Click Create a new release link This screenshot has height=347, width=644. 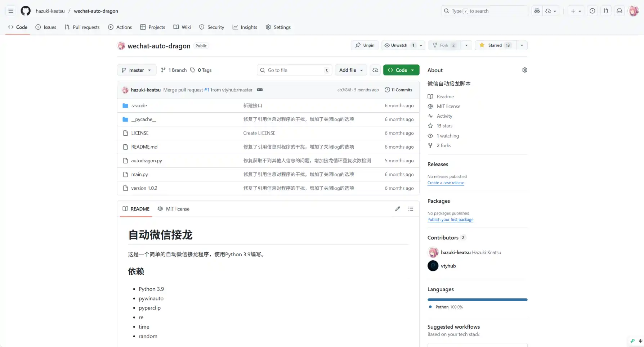446,183
